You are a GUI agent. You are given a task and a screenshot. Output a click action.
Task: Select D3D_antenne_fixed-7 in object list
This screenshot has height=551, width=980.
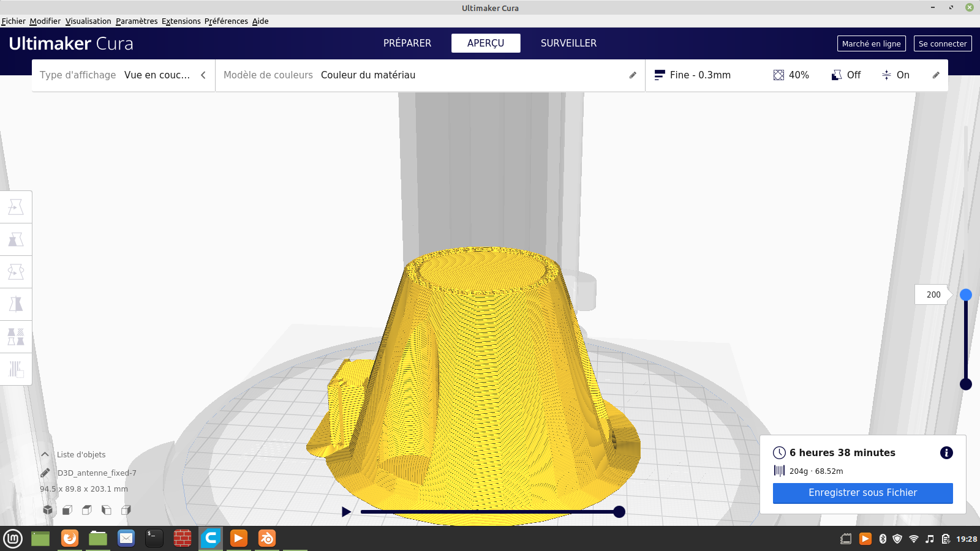[x=97, y=473]
